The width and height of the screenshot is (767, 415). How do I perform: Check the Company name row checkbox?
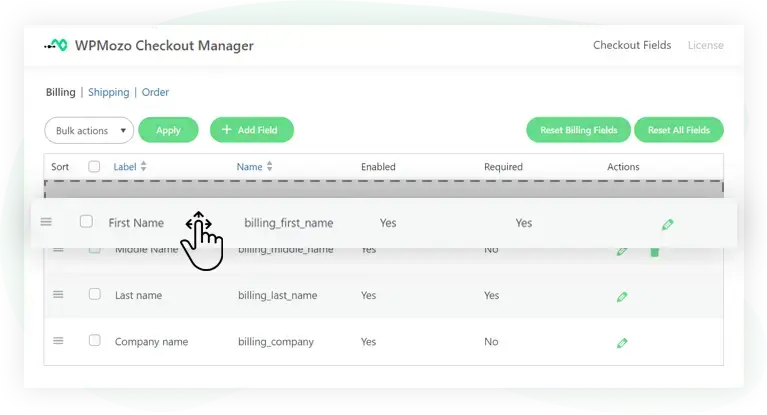click(94, 340)
